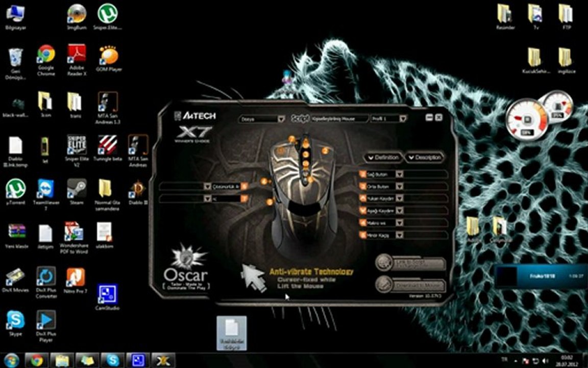Click the volume icon in system tray
Viewport: 588px width, 368px height.
point(545,361)
